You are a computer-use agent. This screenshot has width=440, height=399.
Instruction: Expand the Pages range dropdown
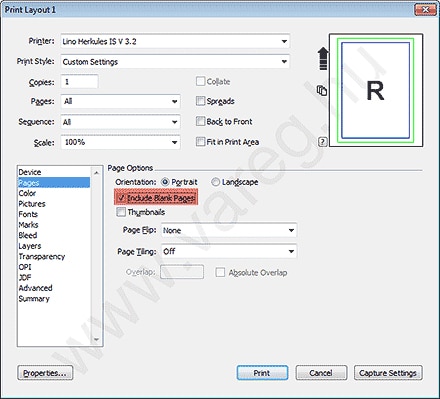[120, 101]
